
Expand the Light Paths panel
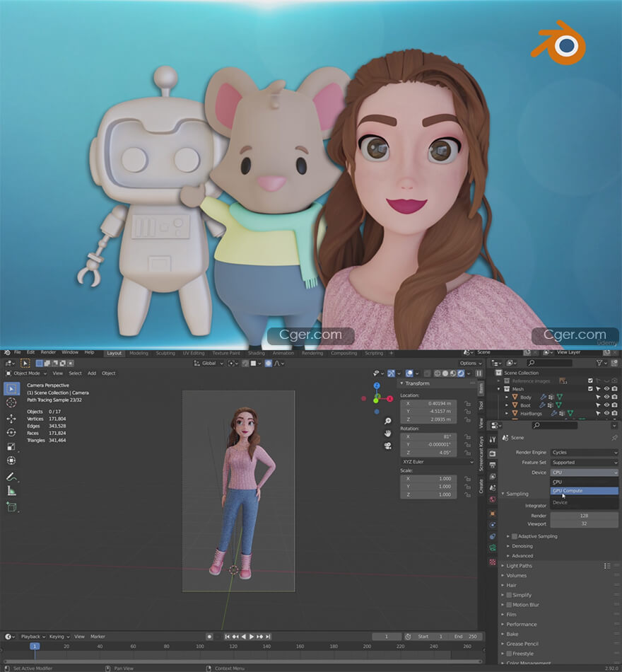pos(519,566)
